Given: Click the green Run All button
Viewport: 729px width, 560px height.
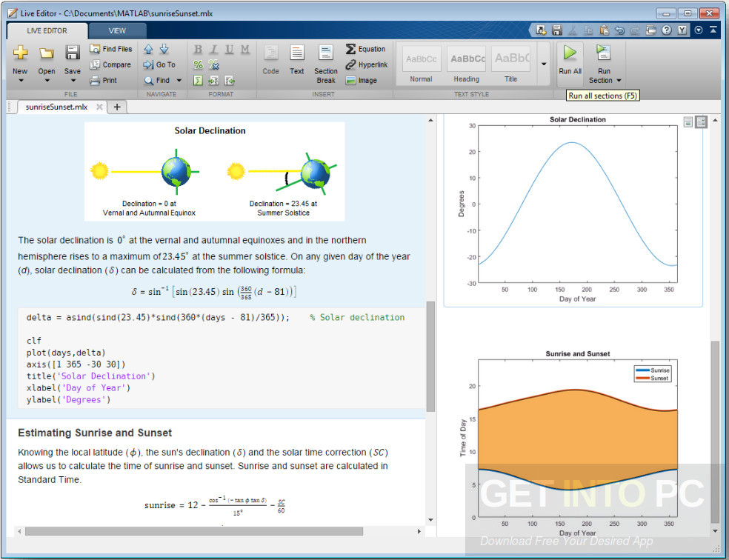Looking at the screenshot, I should pyautogui.click(x=570, y=59).
